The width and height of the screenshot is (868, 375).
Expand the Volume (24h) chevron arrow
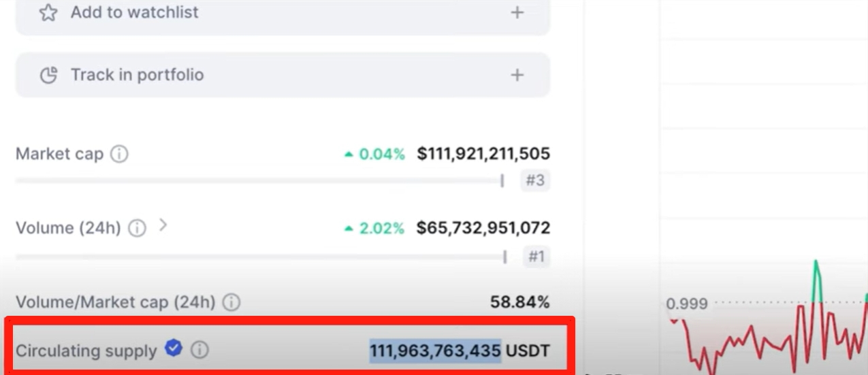(163, 226)
